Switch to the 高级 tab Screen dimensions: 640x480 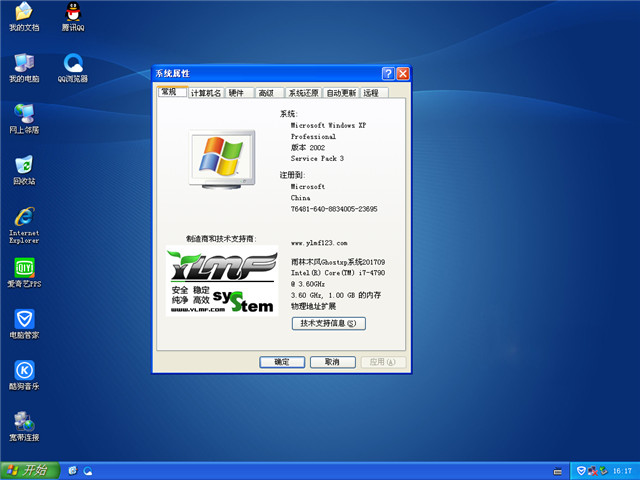270,93
